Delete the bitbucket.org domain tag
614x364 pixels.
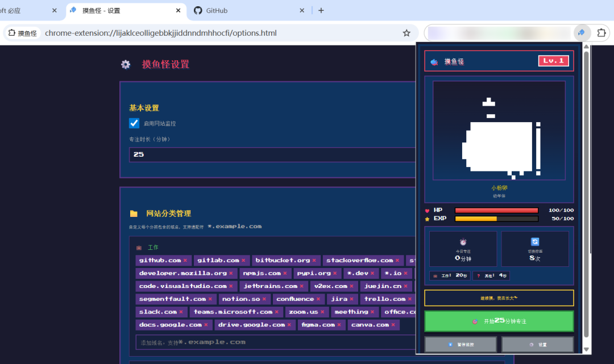(x=314, y=261)
